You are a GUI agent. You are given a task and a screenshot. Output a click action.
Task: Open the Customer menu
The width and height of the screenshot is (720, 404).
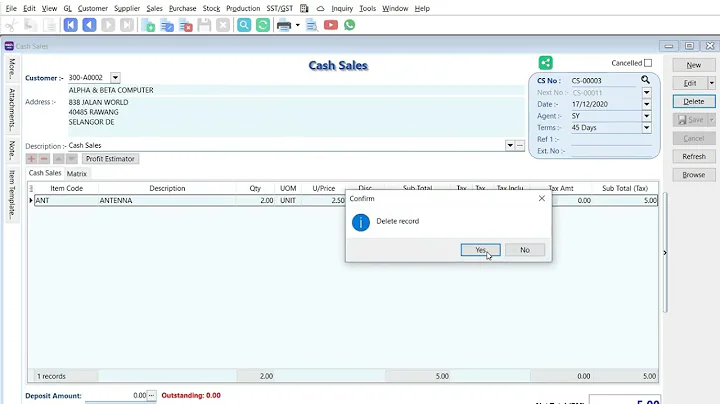point(93,8)
